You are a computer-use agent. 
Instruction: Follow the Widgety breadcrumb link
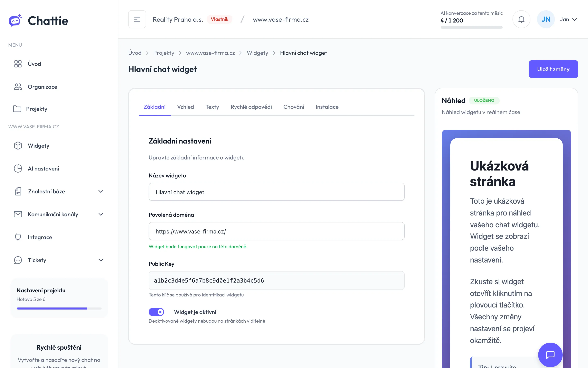pyautogui.click(x=257, y=53)
